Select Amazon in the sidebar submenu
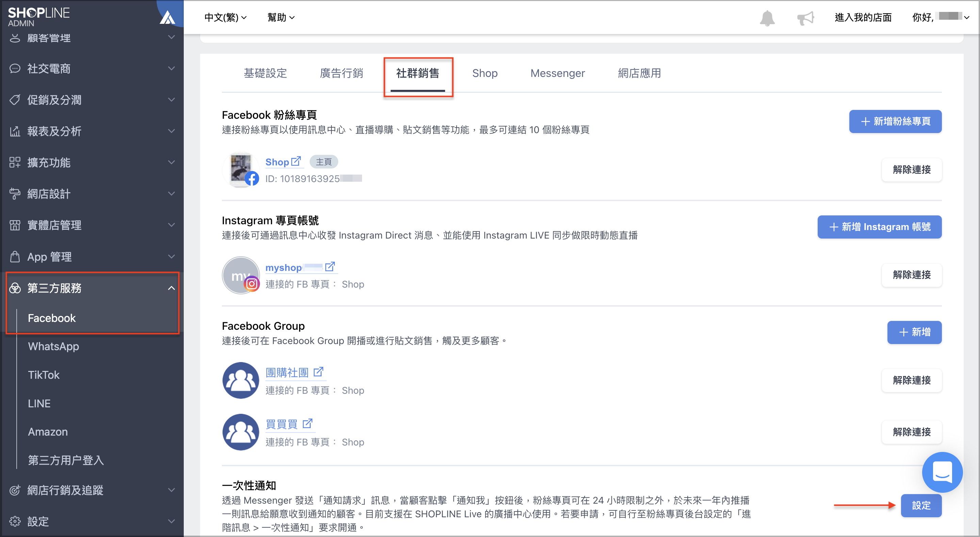This screenshot has height=537, width=980. coord(48,432)
